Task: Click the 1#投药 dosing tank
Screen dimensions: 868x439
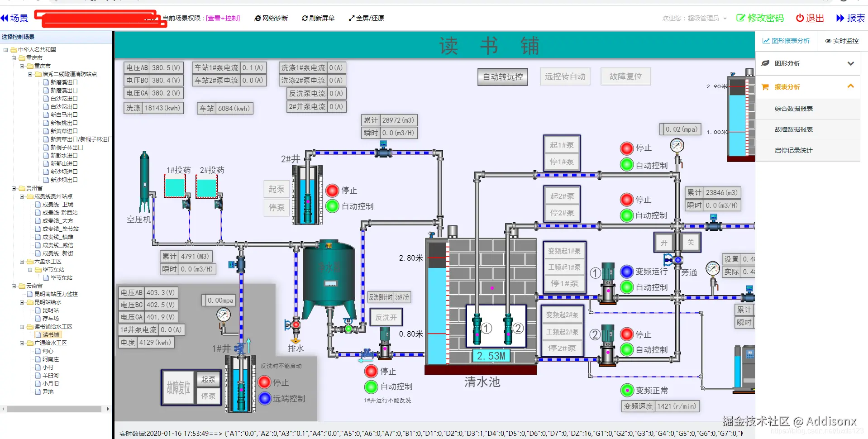Action: 175,187
